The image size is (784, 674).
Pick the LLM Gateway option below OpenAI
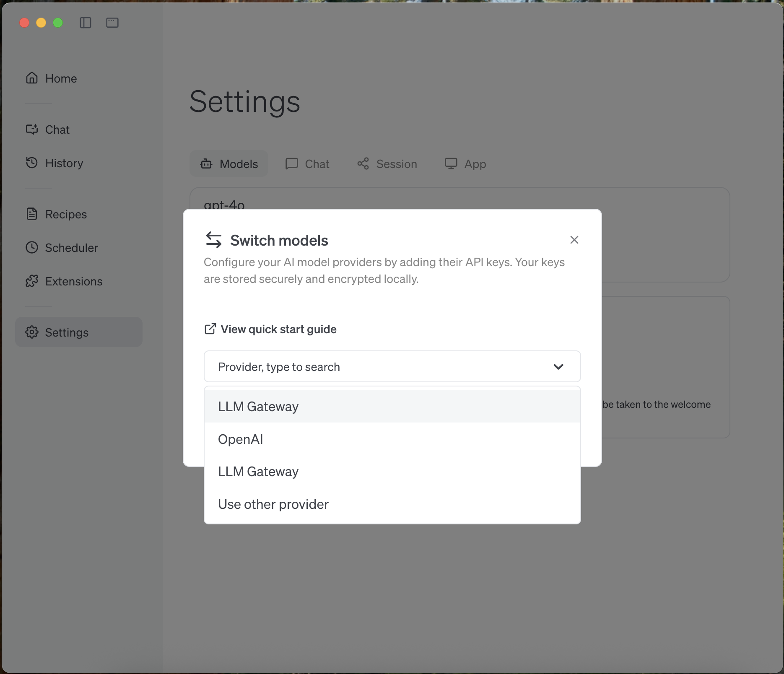(x=392, y=472)
